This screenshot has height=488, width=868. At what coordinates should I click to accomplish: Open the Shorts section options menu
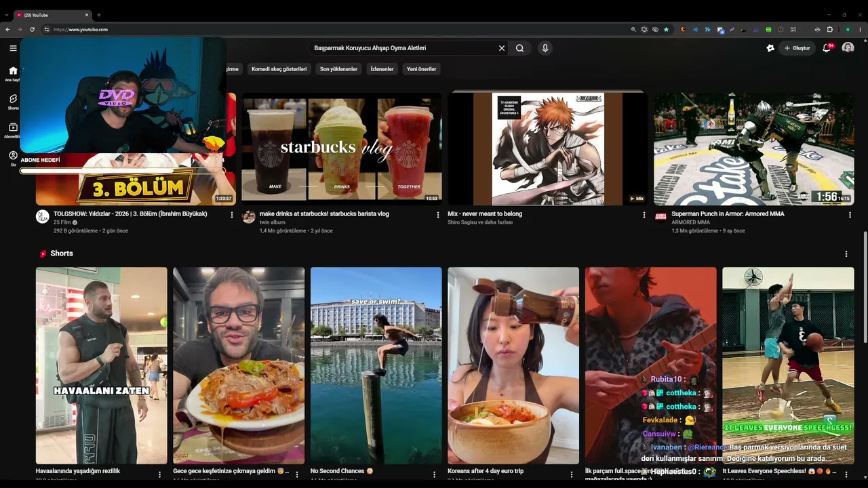click(x=846, y=254)
